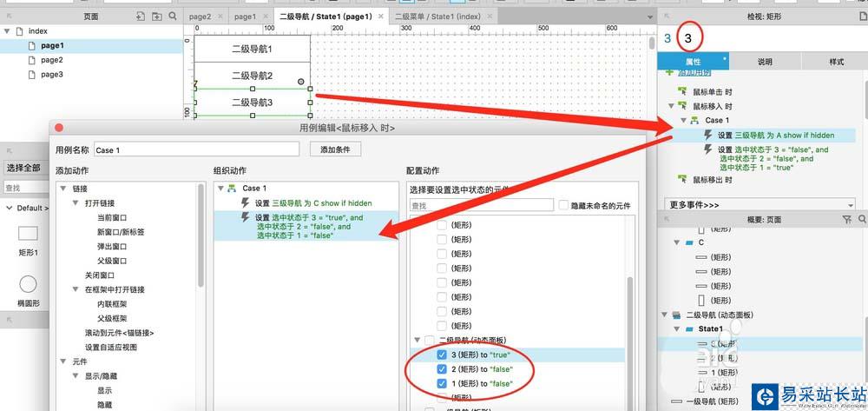Select 设置 选中状态于 3 = "true" action row
Viewport: 868px width, 411px height.
(x=306, y=227)
